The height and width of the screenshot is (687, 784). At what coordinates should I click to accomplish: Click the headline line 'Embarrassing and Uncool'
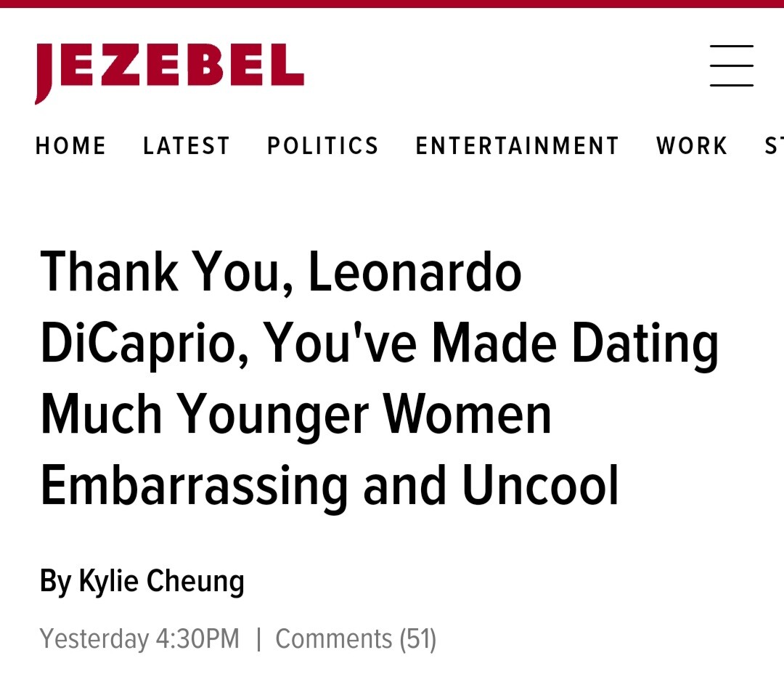330,485
